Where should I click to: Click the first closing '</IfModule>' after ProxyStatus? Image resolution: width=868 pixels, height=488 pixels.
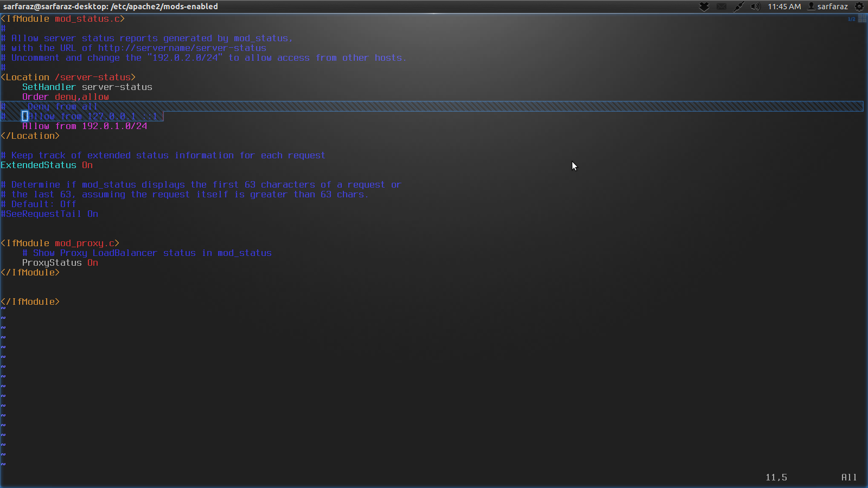30,273
